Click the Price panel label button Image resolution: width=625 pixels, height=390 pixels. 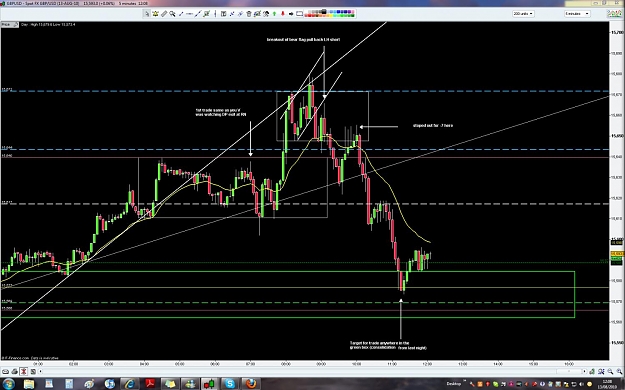pyautogui.click(x=10, y=24)
